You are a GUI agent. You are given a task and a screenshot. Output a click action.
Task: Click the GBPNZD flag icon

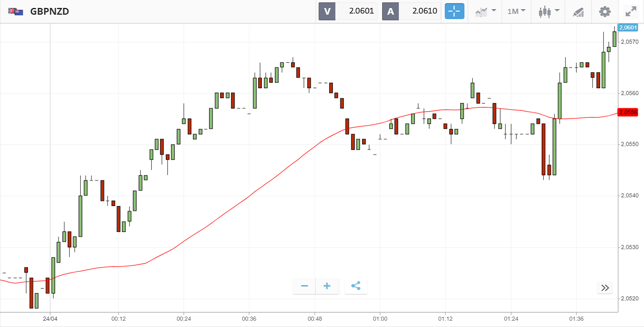click(15, 11)
